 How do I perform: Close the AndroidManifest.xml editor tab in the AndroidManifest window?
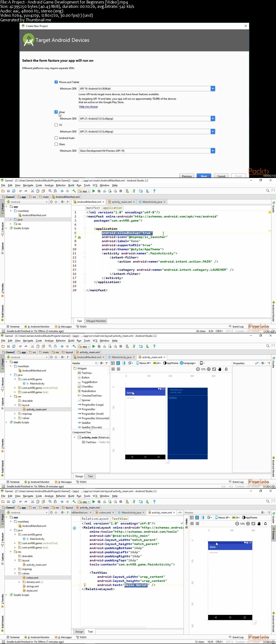coord(103,202)
